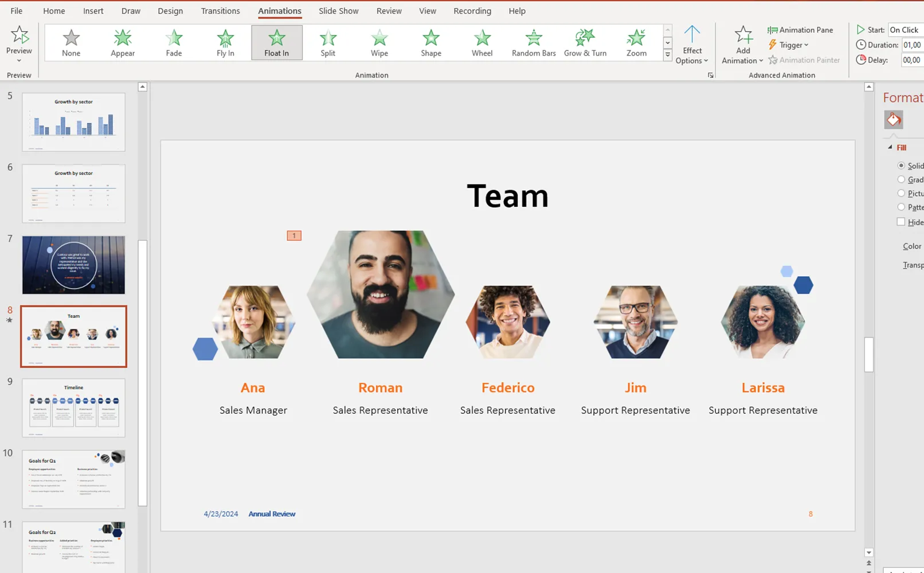924x573 pixels.
Task: Select slide 5 Growth by sector chart thumbnail
Action: [73, 122]
